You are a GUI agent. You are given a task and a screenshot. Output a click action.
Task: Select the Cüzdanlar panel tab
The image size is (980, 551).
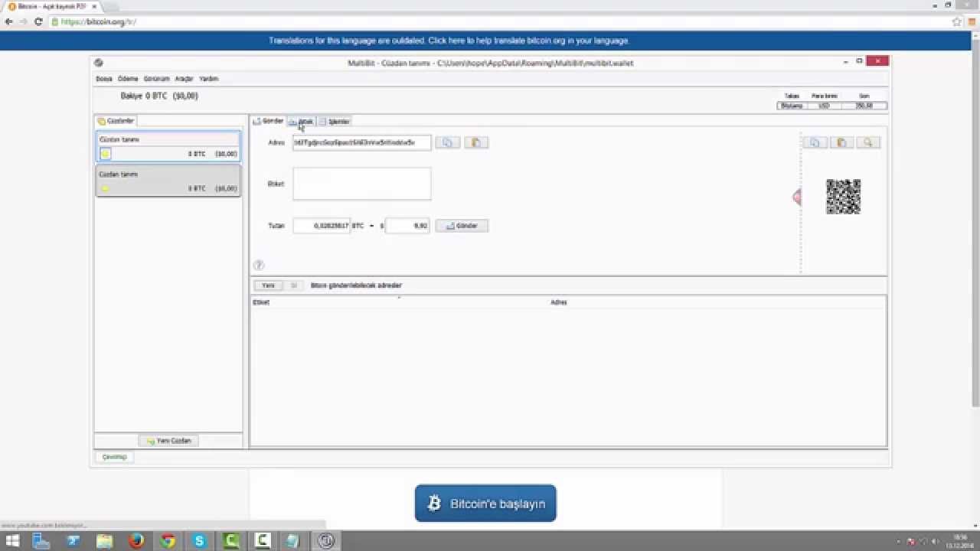coord(116,121)
